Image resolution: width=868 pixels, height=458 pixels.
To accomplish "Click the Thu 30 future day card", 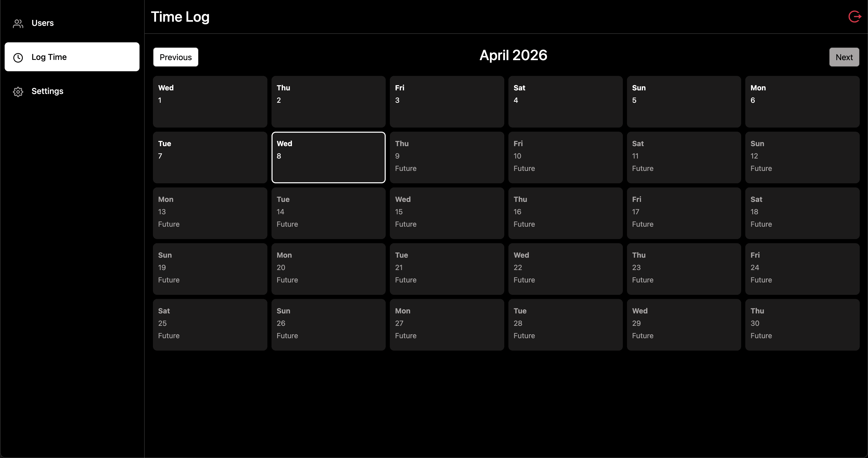I will click(x=802, y=325).
